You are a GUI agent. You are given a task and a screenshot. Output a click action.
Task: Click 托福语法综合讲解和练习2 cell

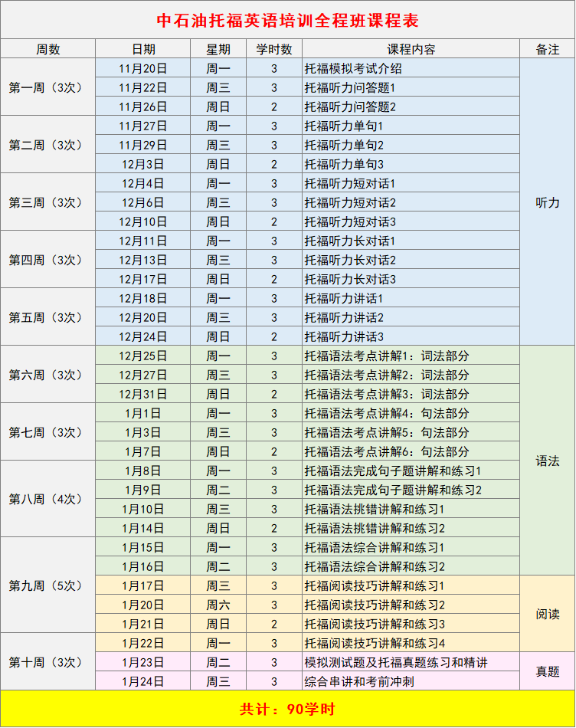pos(411,566)
